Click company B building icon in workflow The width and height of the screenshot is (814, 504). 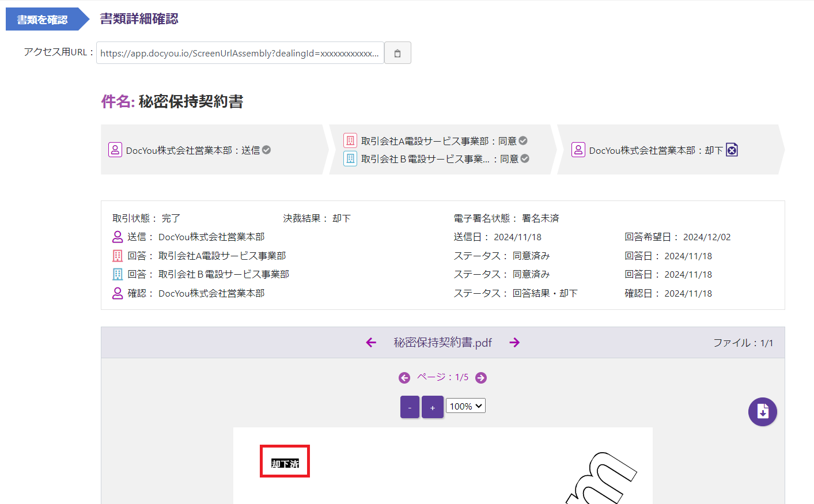(350, 158)
